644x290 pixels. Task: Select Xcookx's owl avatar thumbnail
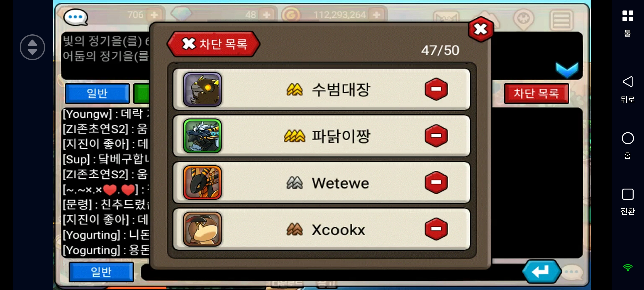pyautogui.click(x=202, y=229)
